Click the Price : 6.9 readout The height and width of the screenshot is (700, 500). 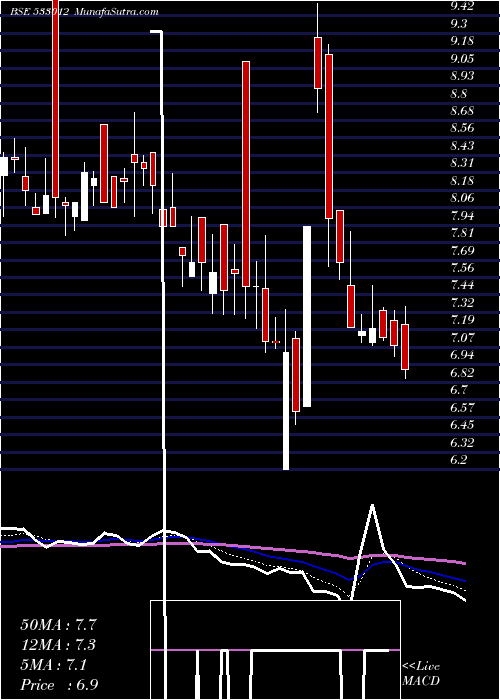pos(59,685)
